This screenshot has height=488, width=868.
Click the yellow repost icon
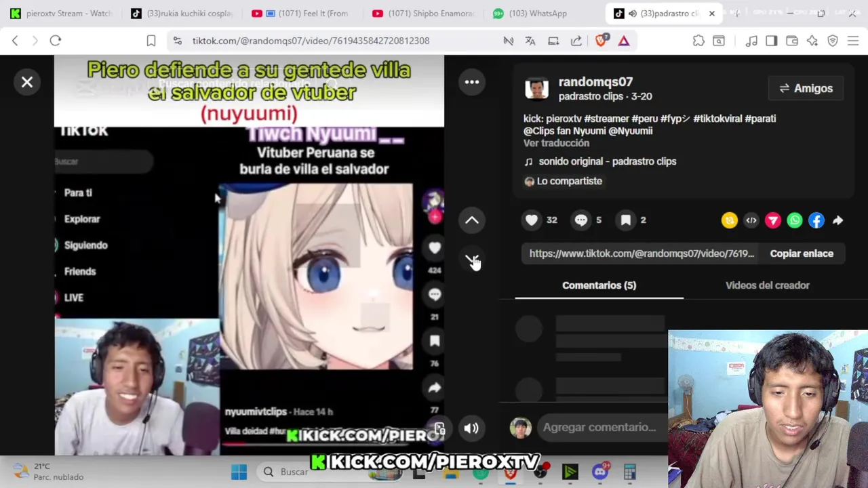pyautogui.click(x=730, y=220)
